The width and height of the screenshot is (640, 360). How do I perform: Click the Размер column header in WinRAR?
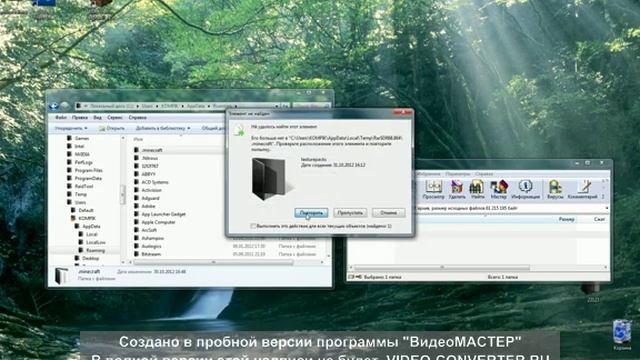pyautogui.click(x=567, y=220)
